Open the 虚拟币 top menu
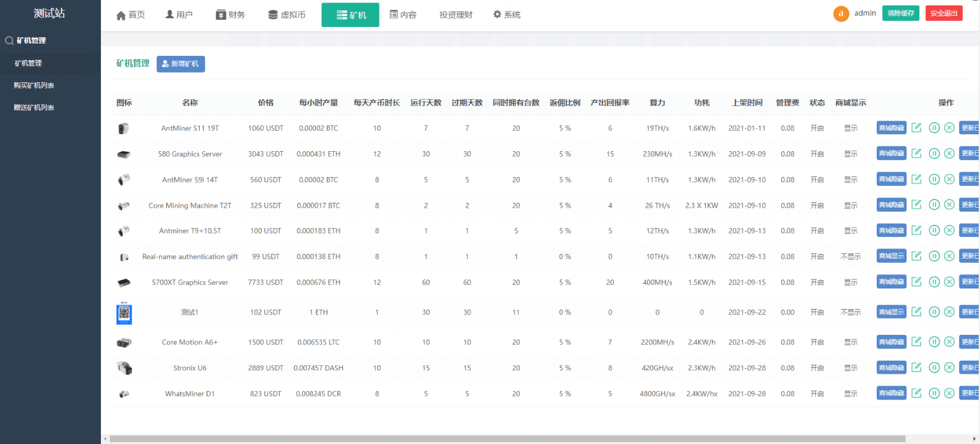Viewport: 980px width, 444px height. (286, 15)
